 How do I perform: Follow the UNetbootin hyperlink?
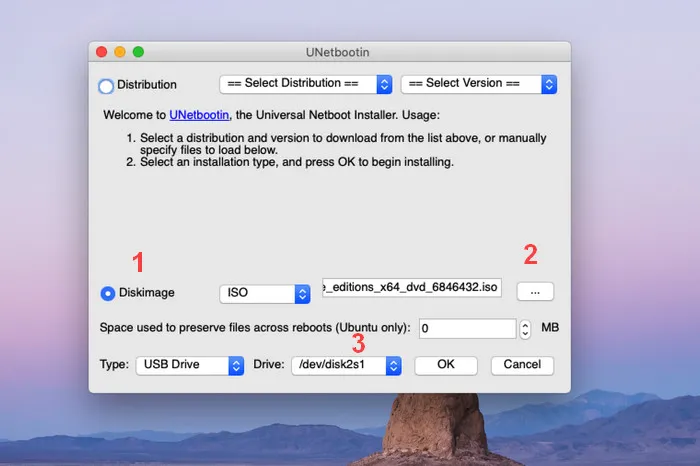tap(199, 115)
